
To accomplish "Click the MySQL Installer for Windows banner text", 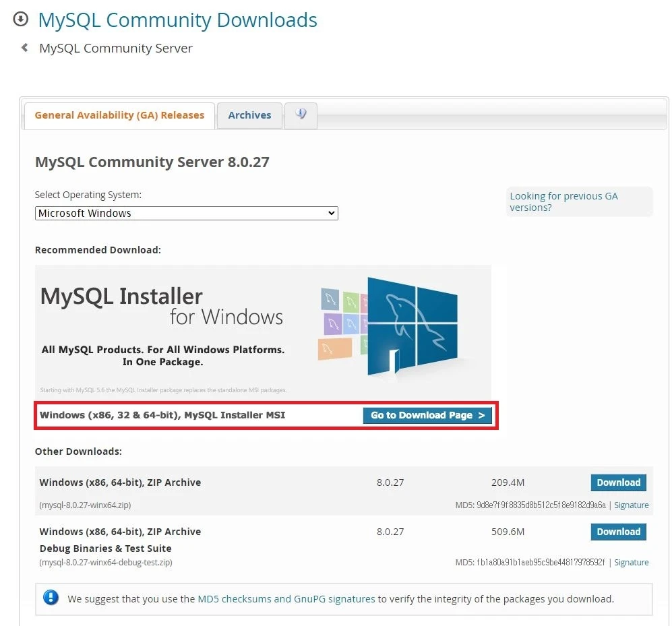I will pyautogui.click(x=162, y=307).
